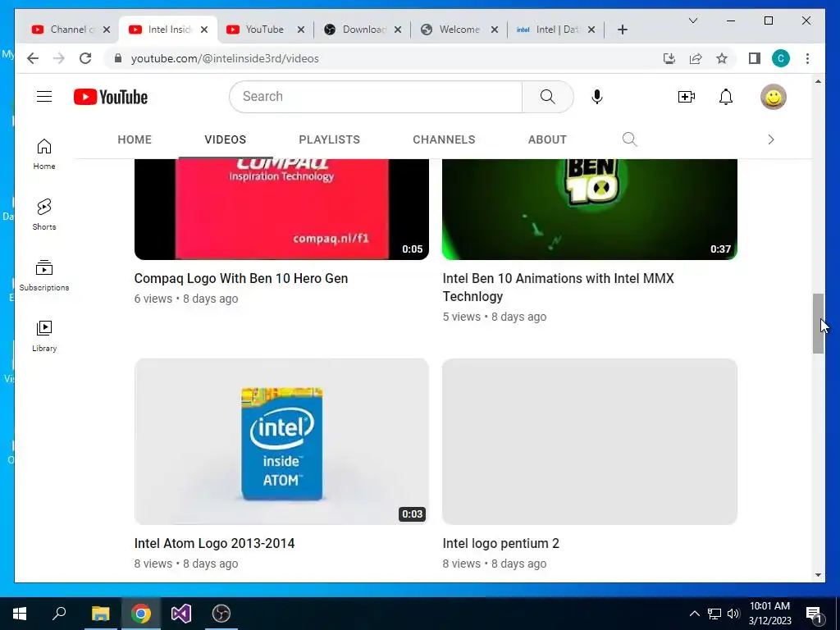Open 'Intel Atom Logo 2013-2014' title
This screenshot has width=840, height=630.
pos(214,543)
